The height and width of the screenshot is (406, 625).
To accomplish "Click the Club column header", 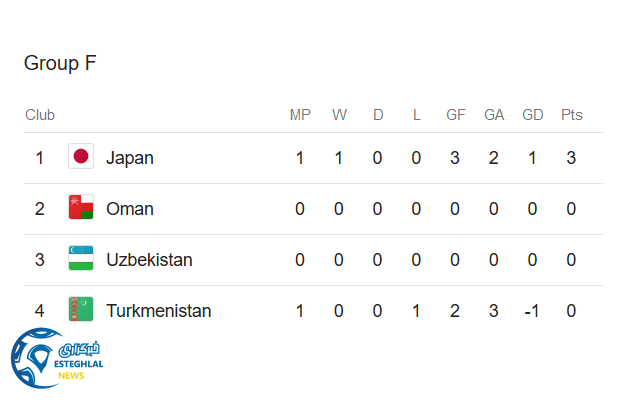I will [40, 115].
